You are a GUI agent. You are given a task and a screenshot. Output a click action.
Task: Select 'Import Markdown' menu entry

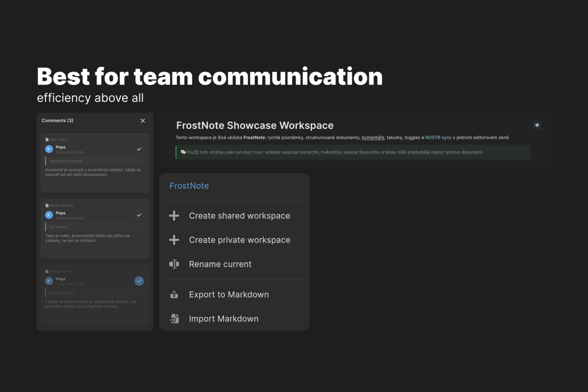click(234, 318)
